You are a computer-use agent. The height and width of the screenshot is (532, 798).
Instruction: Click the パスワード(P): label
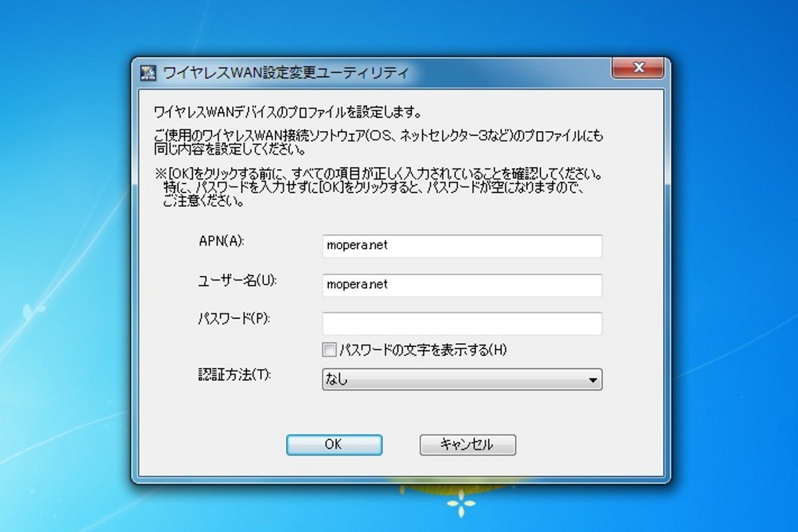(233, 319)
